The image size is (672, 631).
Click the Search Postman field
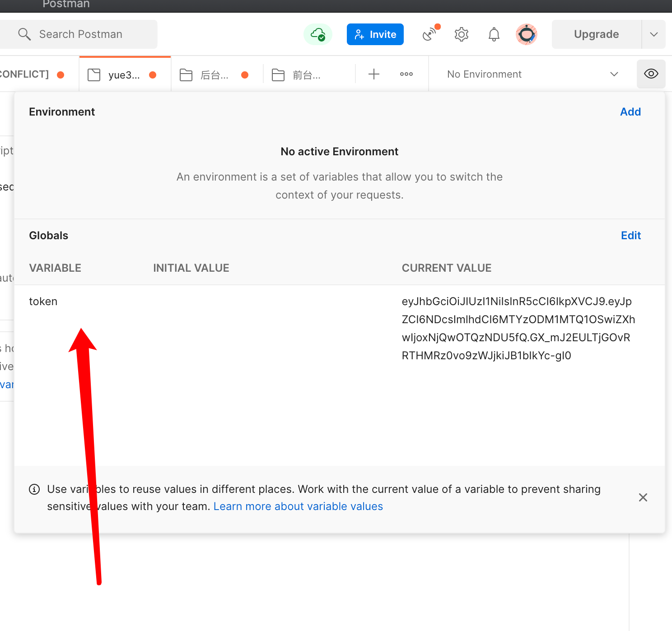(80, 34)
